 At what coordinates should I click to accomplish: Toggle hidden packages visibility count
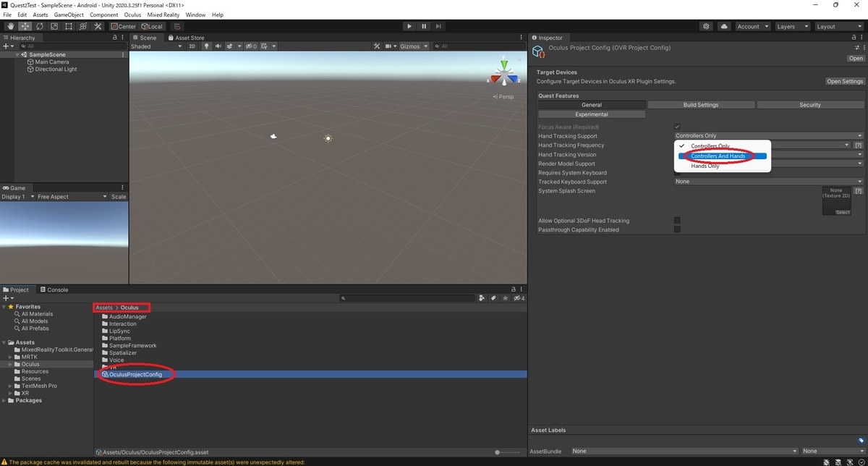point(519,297)
